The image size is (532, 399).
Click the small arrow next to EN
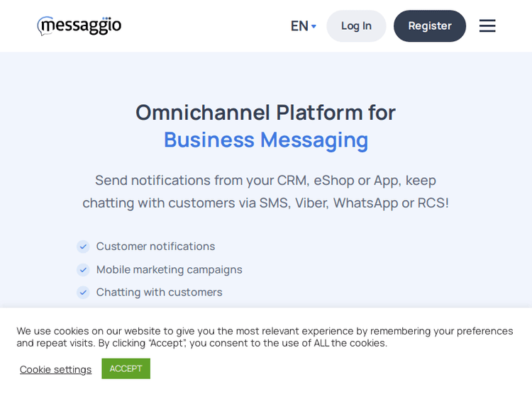314,27
